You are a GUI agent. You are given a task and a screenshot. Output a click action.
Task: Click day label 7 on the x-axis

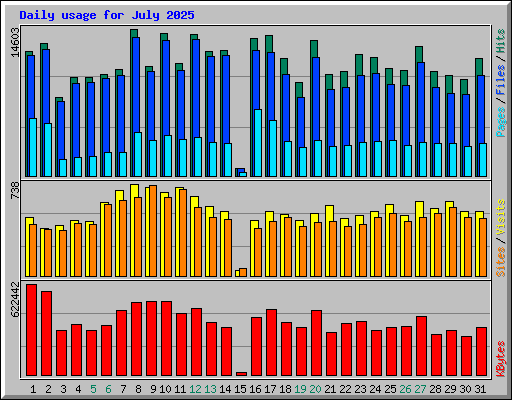123,389
